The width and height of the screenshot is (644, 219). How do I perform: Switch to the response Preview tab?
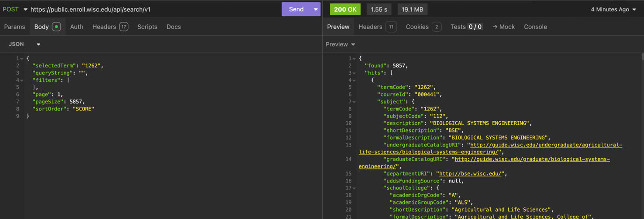click(338, 27)
